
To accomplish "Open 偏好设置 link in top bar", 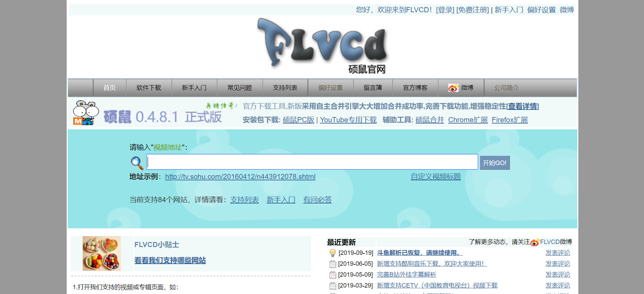I will pyautogui.click(x=542, y=10).
